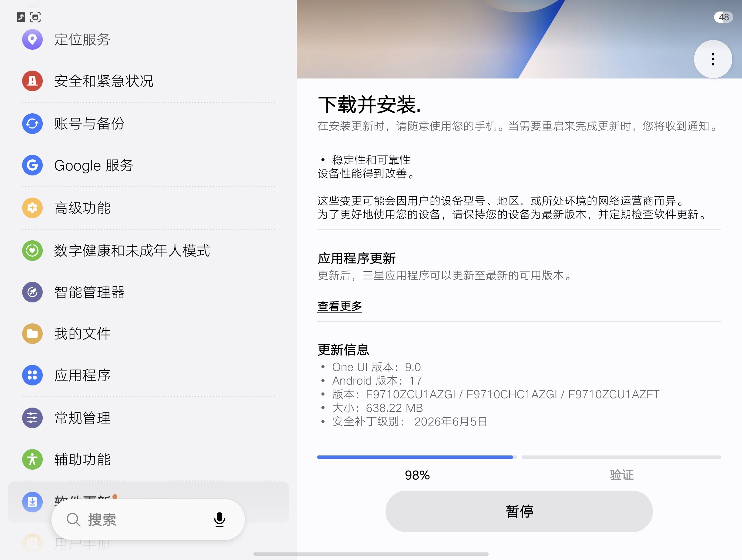742x560 pixels.
Task: Tap the orange advanced features icon
Action: click(32, 208)
